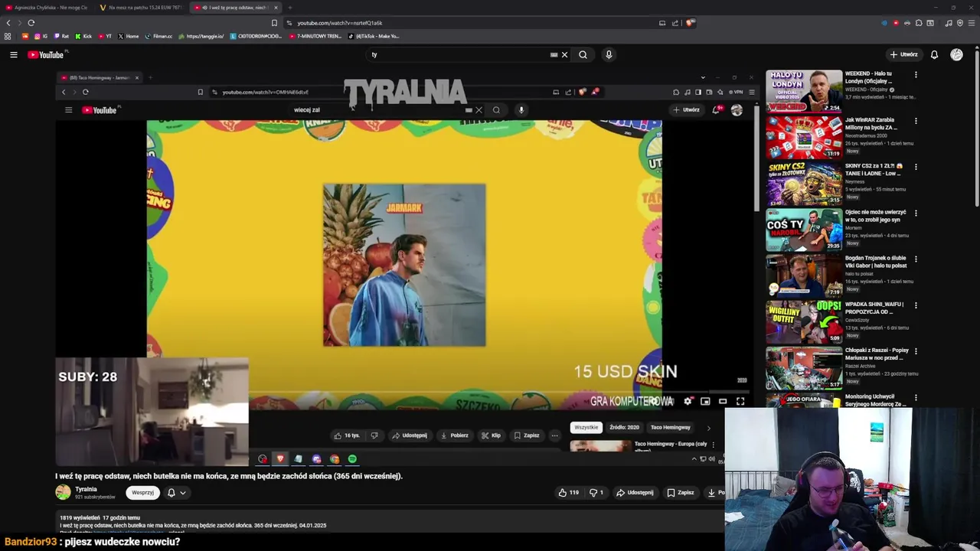Go back in the browser

tap(8, 23)
